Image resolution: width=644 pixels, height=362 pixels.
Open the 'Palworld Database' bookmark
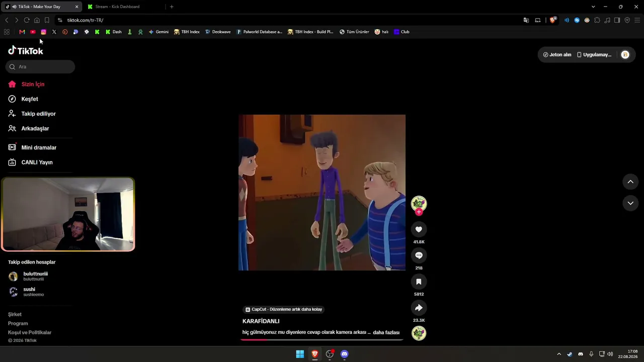tap(260, 32)
